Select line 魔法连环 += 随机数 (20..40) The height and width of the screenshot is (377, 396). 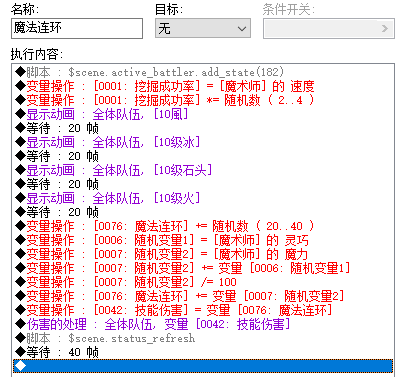[x=203, y=226]
